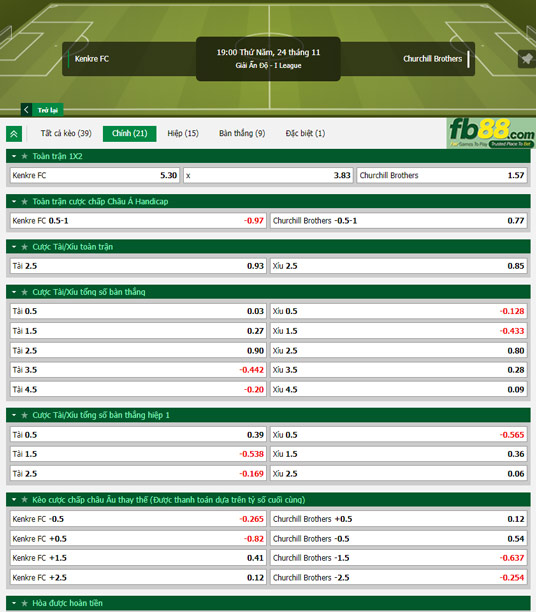Collapse Tài/Xỉu bàn thắng hiệp 1 section
The image size is (536, 612).
click(x=14, y=415)
